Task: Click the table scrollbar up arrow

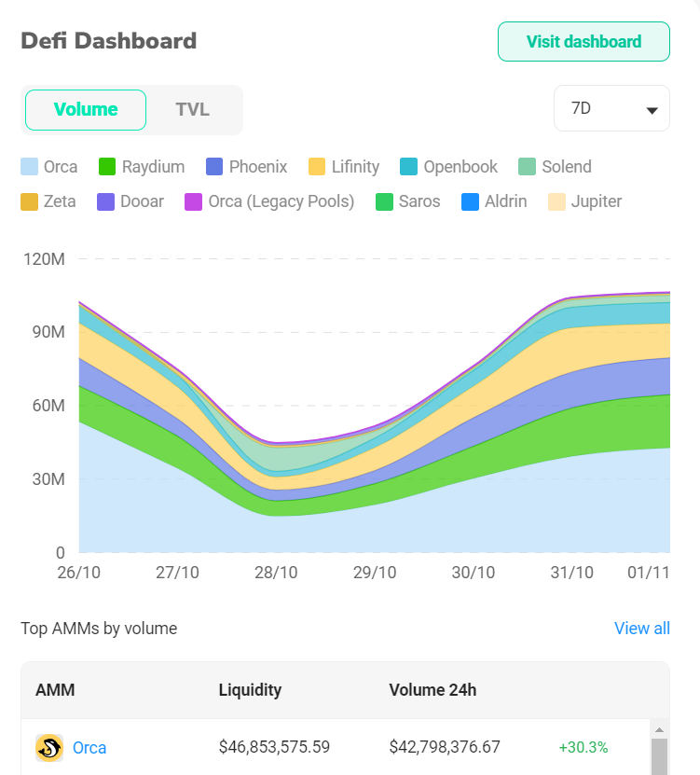Action: tap(659, 729)
